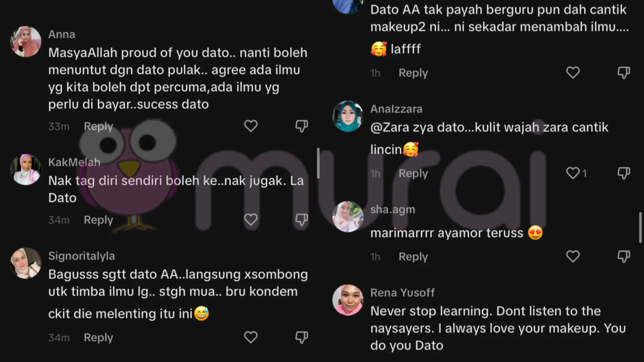Open Rena Yusoff's profile avatar
Viewport: 644px width, 362px height.
click(348, 300)
